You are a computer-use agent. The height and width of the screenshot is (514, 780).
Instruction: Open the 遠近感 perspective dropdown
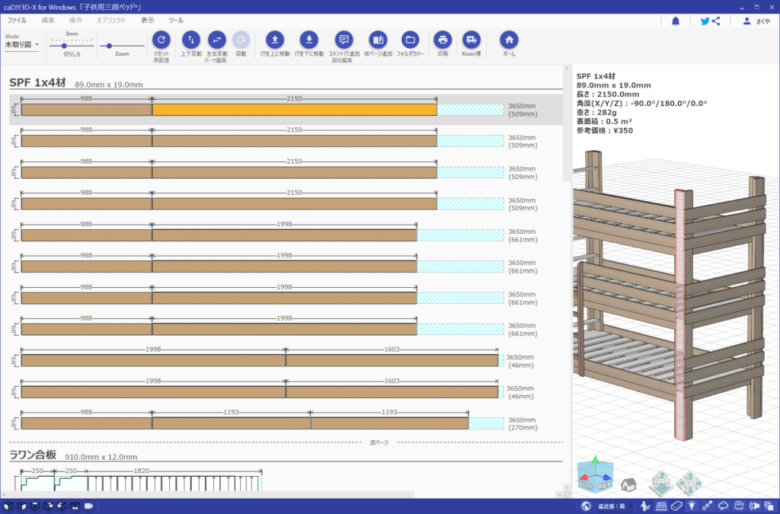point(615,507)
